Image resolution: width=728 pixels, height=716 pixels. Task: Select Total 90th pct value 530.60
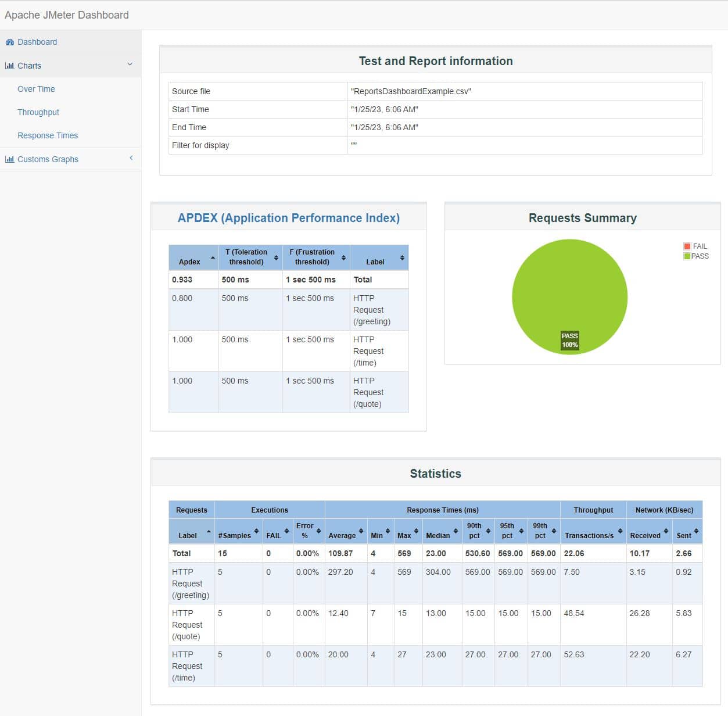pyautogui.click(x=478, y=553)
